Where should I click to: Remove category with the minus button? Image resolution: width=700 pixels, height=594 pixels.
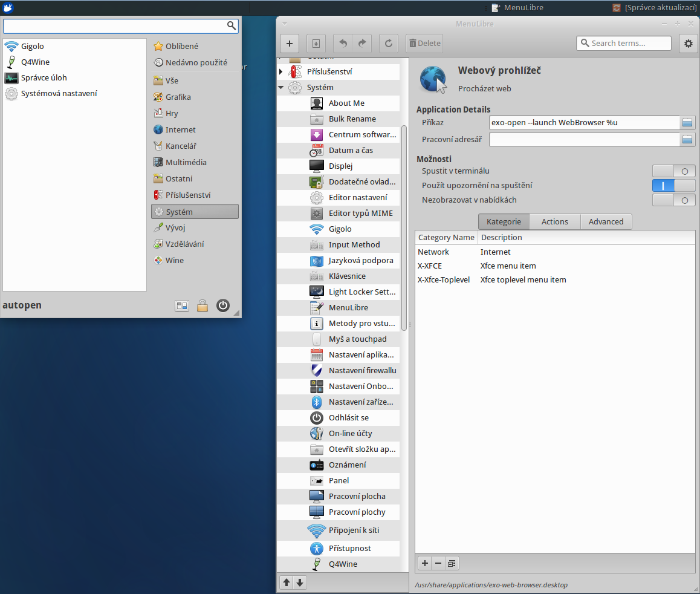coord(438,563)
